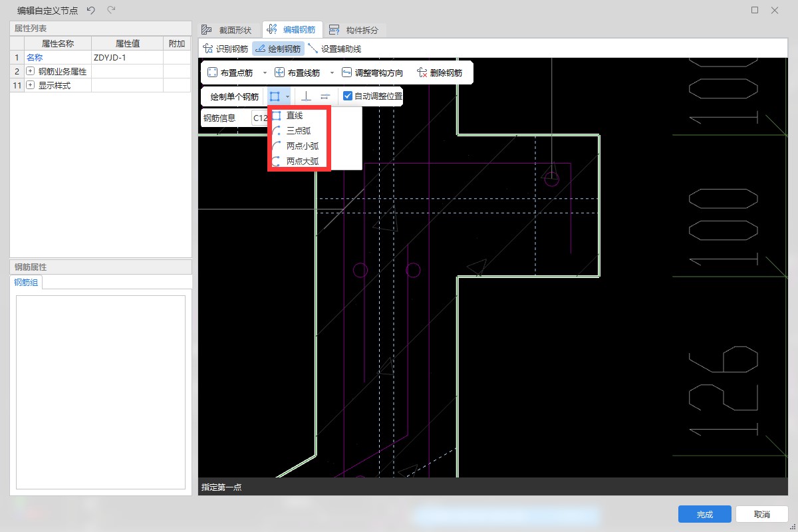Select the perpendicular snap icon
This screenshot has width=798, height=532.
(306, 96)
